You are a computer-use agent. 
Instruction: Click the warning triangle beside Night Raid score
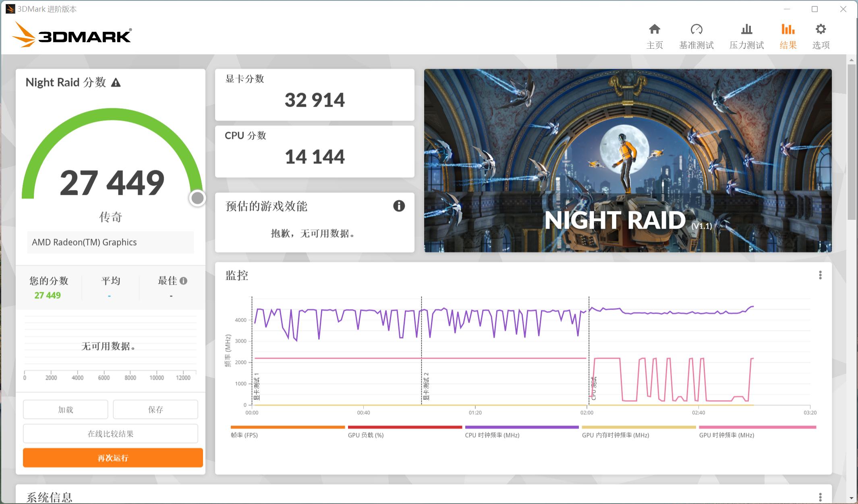pos(116,83)
